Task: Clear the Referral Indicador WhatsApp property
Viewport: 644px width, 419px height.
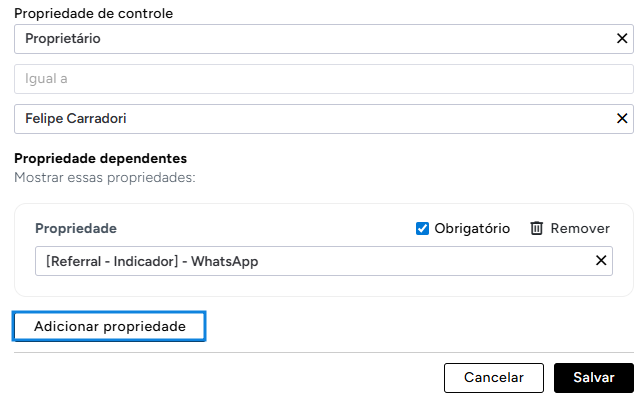Action: 601,261
